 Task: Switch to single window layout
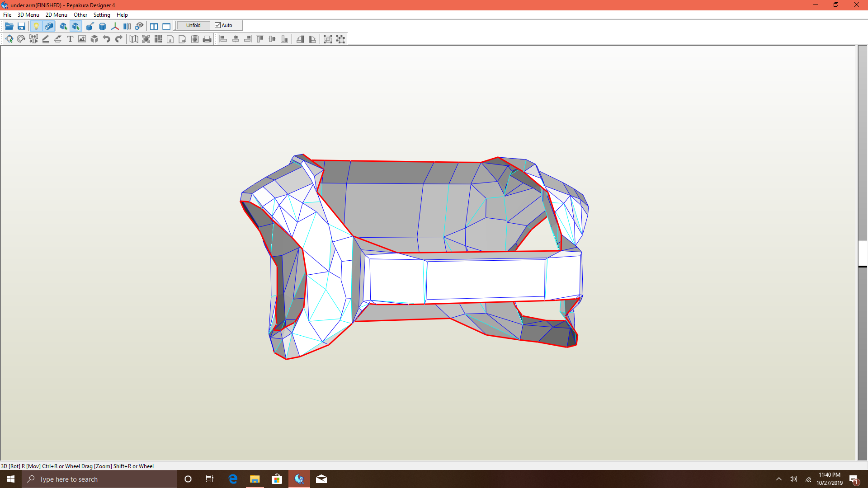(x=166, y=26)
